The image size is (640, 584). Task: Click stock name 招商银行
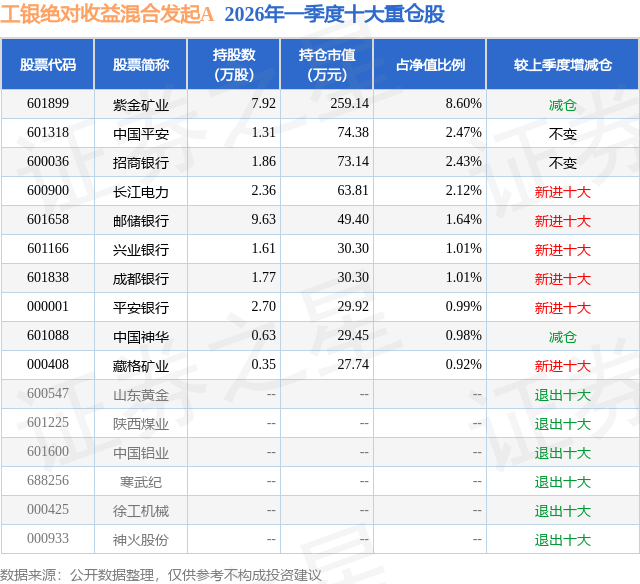tap(141, 163)
